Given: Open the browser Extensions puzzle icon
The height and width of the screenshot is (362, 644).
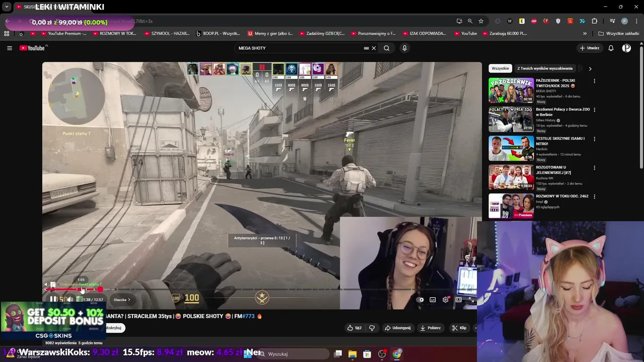Looking at the screenshot, I should click(x=595, y=21).
